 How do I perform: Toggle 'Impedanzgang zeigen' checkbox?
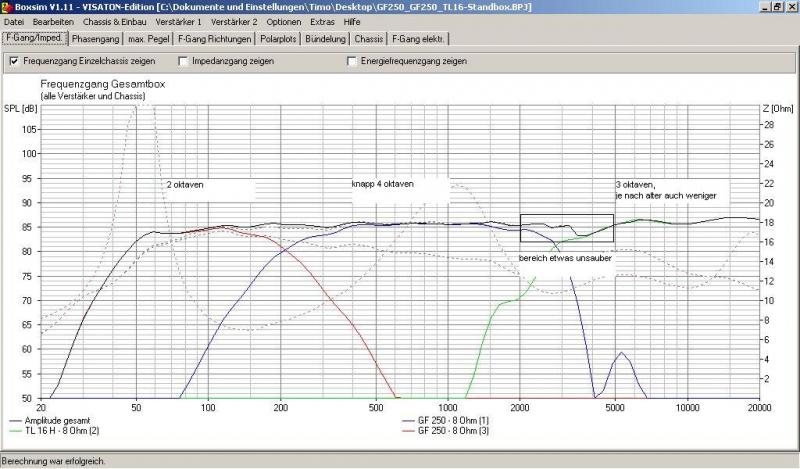pos(183,61)
